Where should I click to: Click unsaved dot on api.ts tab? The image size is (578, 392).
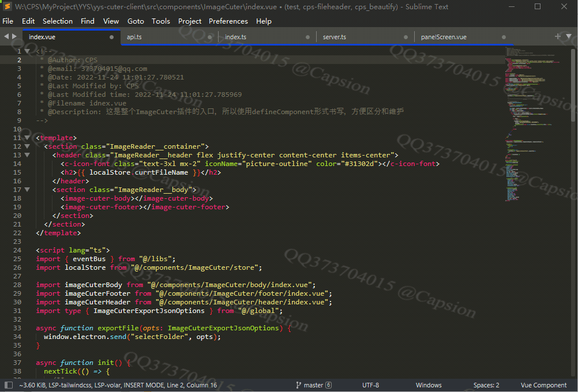coord(209,37)
